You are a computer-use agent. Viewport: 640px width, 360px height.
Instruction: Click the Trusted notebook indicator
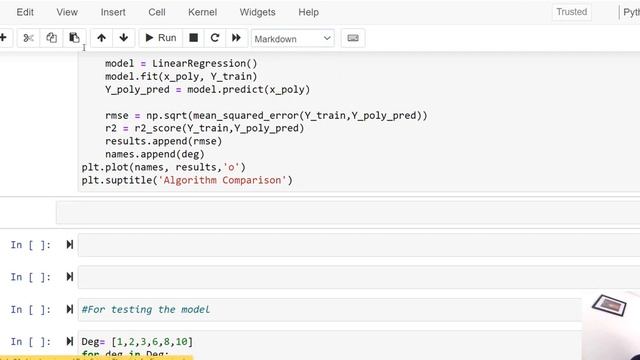(571, 12)
